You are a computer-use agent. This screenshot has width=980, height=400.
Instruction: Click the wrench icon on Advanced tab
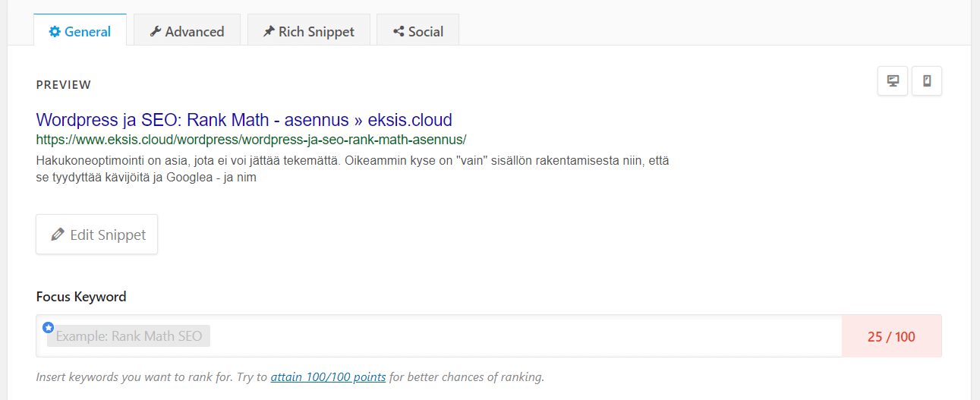[x=156, y=32]
